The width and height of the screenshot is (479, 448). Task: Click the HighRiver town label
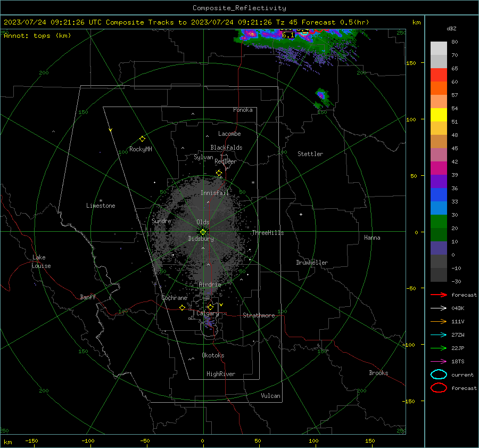click(x=221, y=374)
